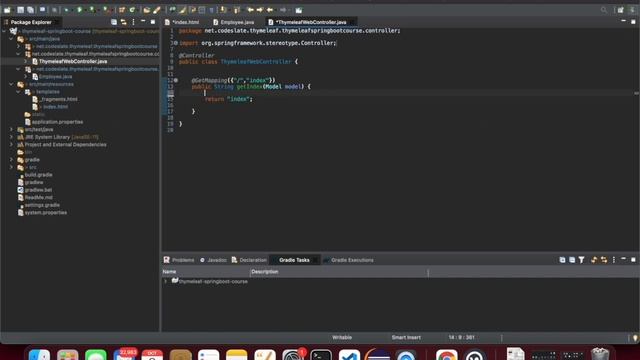Toggle folding at import line 3
The image size is (640, 360).
(x=176, y=43)
